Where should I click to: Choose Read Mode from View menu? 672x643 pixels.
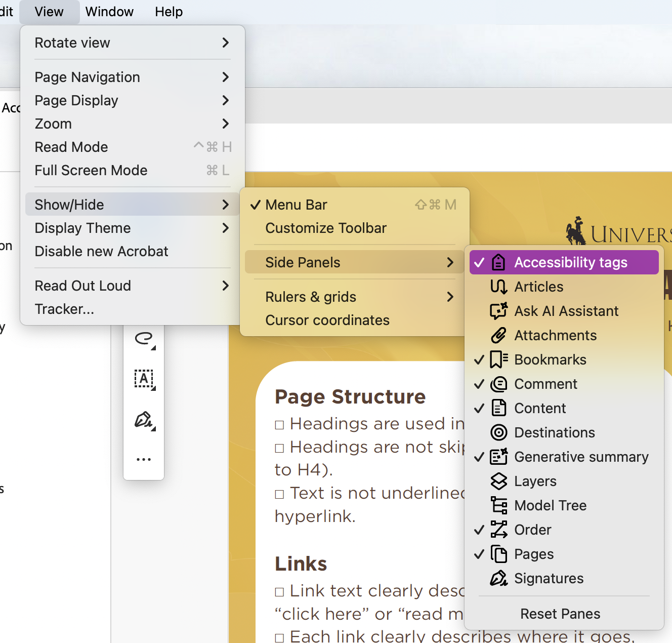[x=133, y=147]
